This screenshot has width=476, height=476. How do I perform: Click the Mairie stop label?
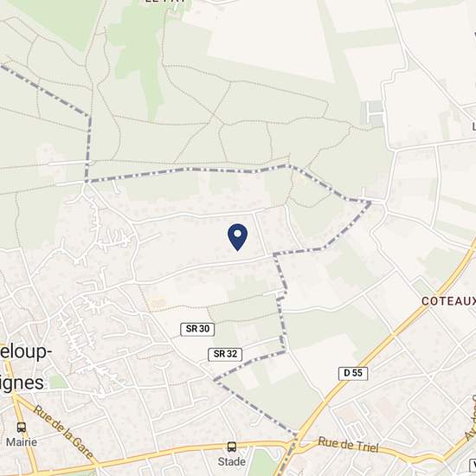[22, 441]
